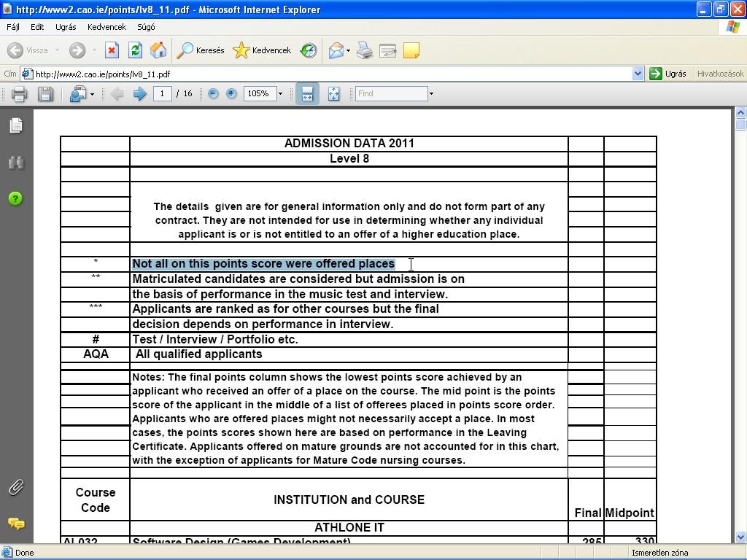
Task: Open the Pages panel in sidebar
Action: [16, 125]
